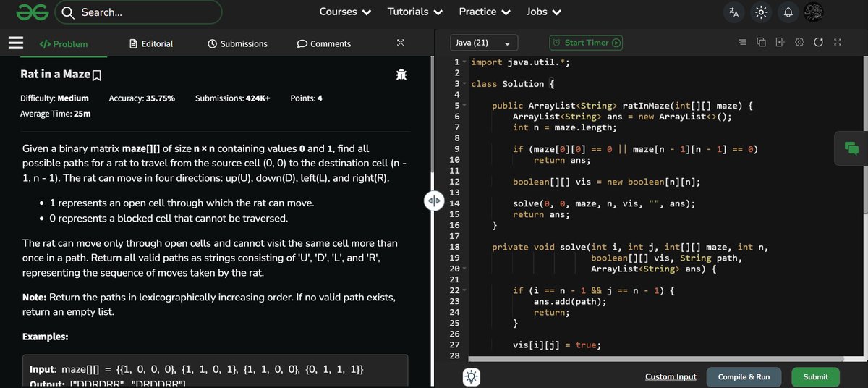This screenshot has width=868, height=388.
Task: Fold the if block at line 22
Action: [x=465, y=290]
